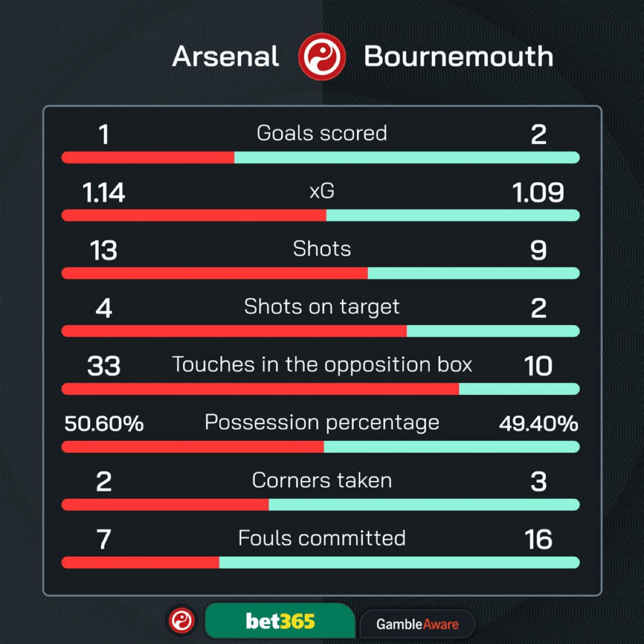Click the Shots on target bar
644x644 pixels.
tap(320, 331)
